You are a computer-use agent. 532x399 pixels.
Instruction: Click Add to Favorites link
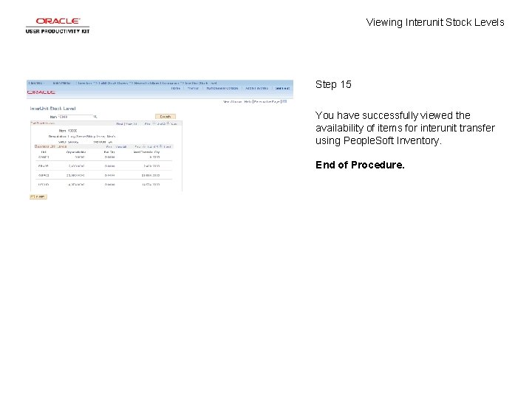[256, 88]
